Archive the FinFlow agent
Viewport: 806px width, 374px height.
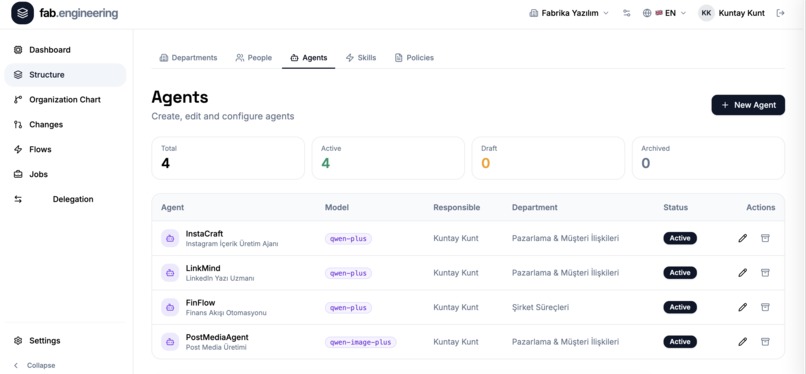[765, 307]
